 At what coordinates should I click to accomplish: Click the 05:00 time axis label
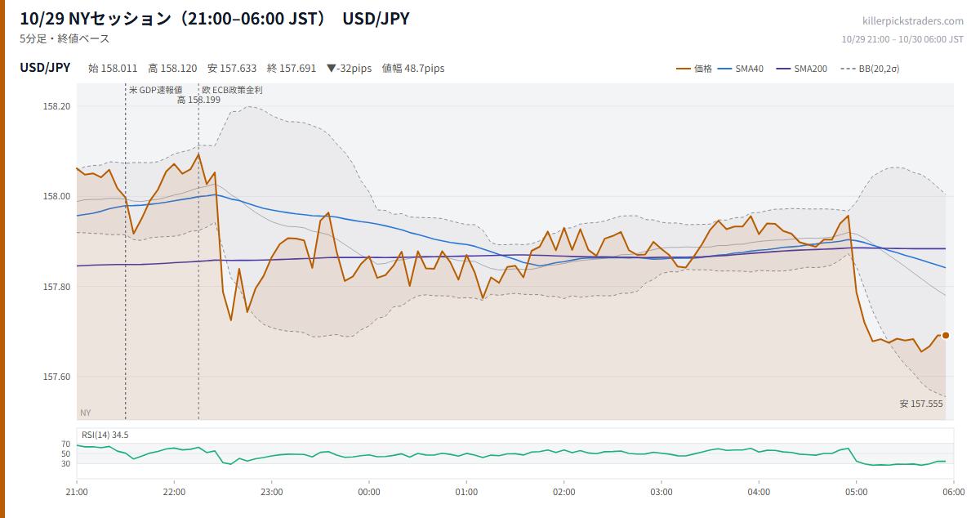pos(857,492)
